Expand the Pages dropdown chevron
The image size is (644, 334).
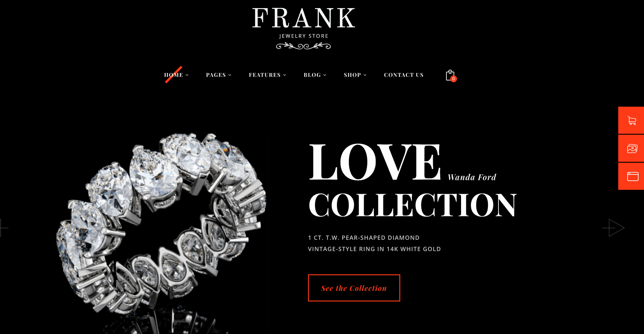coord(230,75)
